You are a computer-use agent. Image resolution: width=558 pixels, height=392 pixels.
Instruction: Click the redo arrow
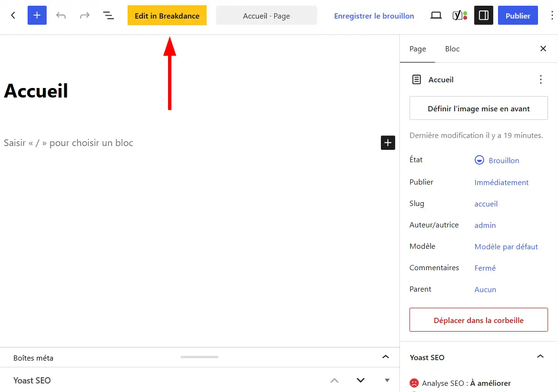pos(85,15)
